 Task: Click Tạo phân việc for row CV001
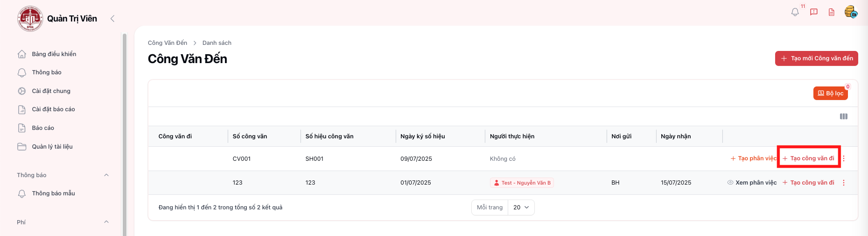(x=753, y=159)
